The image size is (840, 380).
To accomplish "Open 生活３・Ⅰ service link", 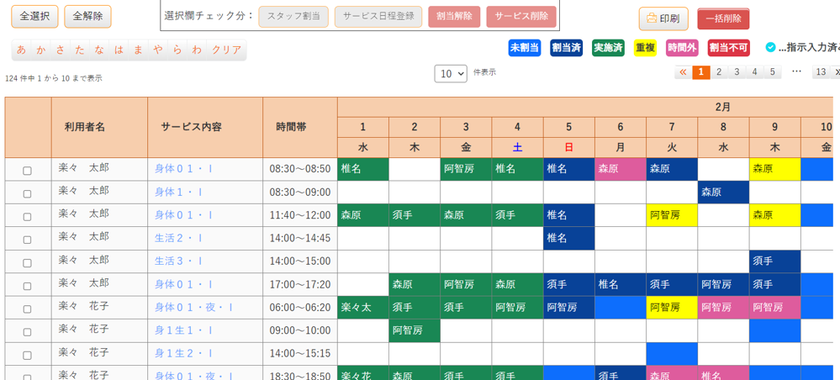I will tap(178, 262).
